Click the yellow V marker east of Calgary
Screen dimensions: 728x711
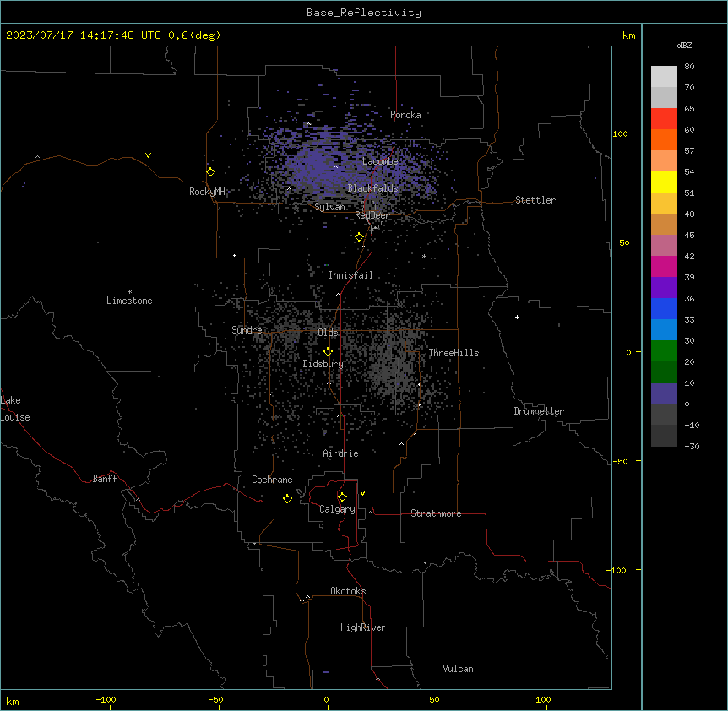362,493
